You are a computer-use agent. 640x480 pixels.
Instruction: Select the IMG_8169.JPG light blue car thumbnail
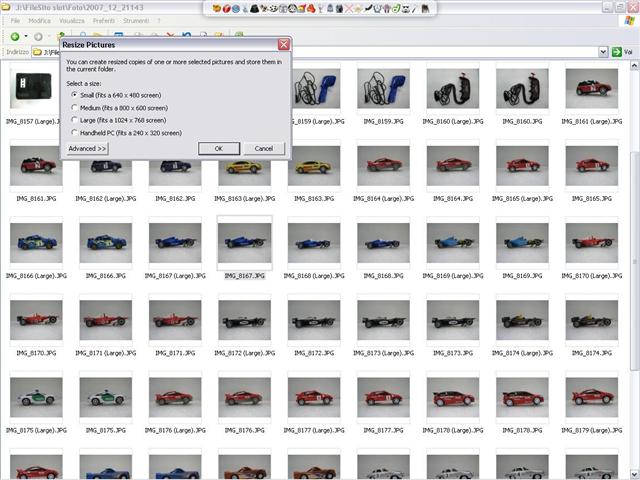tap(522, 243)
